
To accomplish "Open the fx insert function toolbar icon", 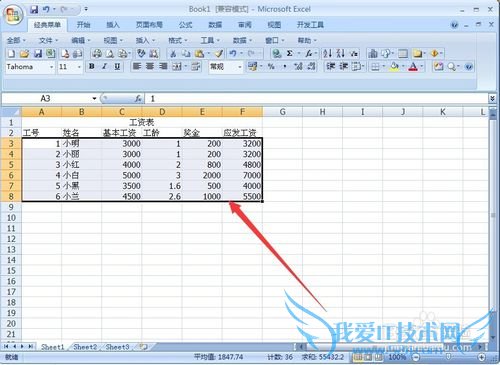I will coord(309,53).
